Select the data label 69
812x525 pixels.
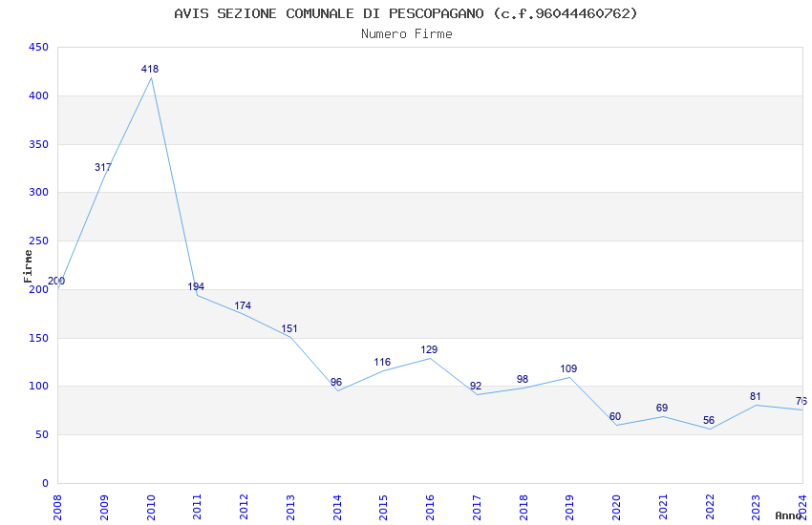662,408
